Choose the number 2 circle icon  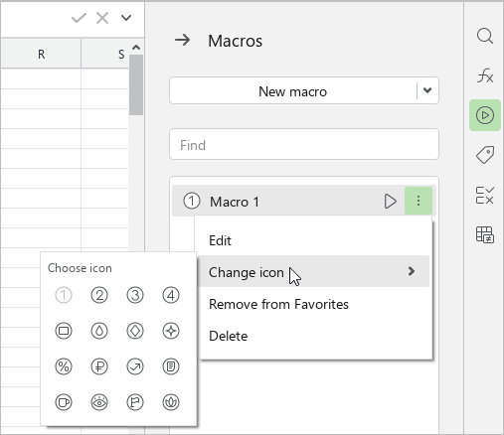point(99,295)
